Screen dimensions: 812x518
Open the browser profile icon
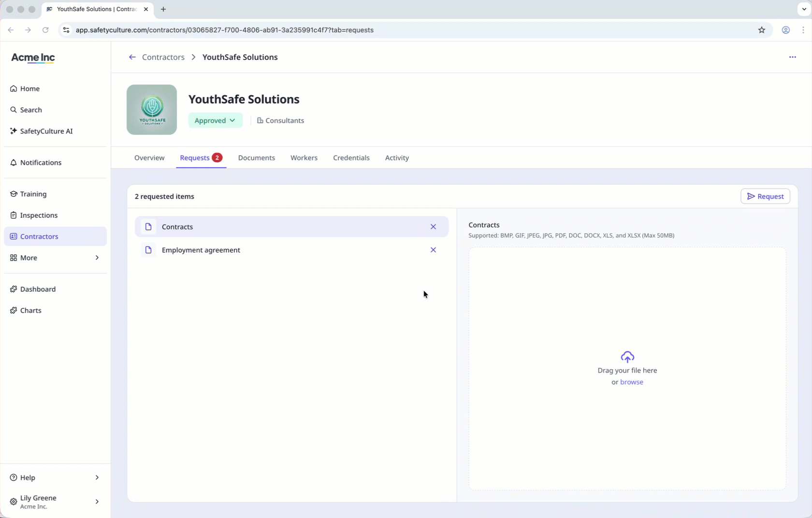[x=786, y=30]
